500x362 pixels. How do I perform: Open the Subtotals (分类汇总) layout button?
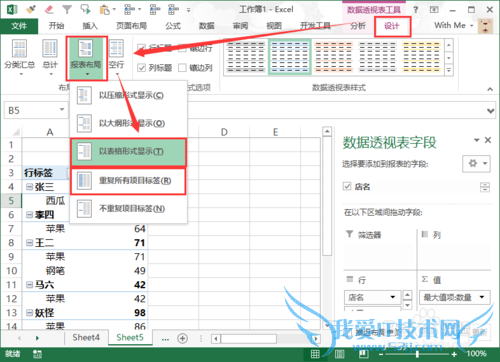(19, 57)
